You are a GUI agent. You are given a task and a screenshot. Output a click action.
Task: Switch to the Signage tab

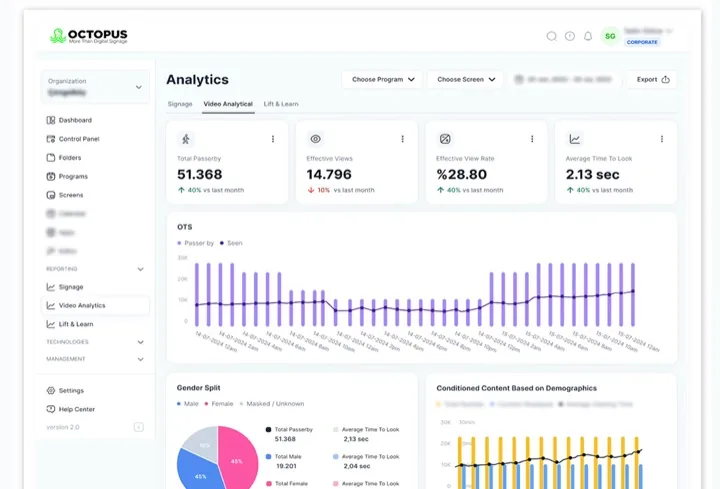point(180,104)
